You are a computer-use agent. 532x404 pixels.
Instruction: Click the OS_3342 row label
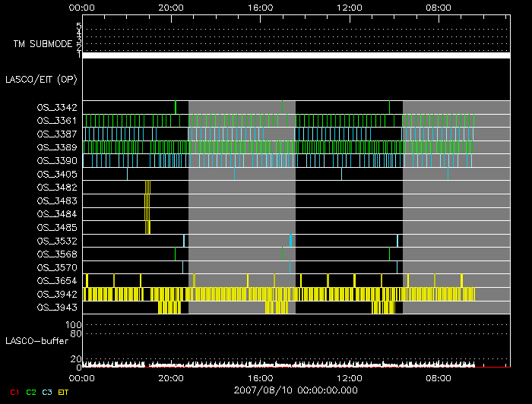[x=57, y=108]
